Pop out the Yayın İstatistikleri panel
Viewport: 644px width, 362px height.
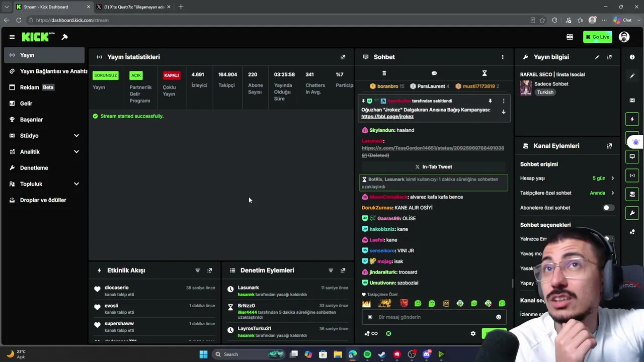point(343,57)
